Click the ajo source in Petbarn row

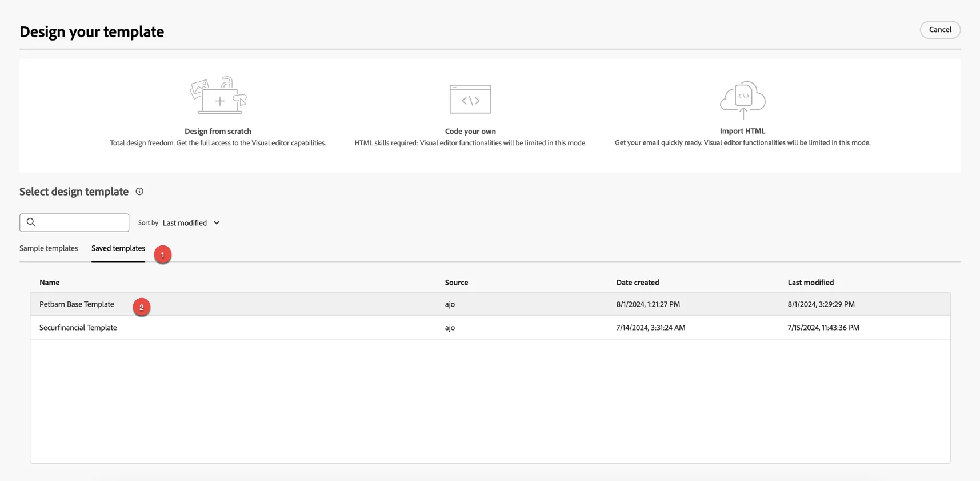(x=450, y=304)
